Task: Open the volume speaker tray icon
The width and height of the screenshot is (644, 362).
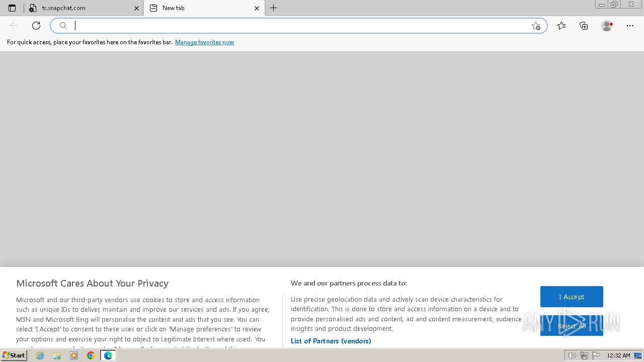Action: click(x=572, y=355)
